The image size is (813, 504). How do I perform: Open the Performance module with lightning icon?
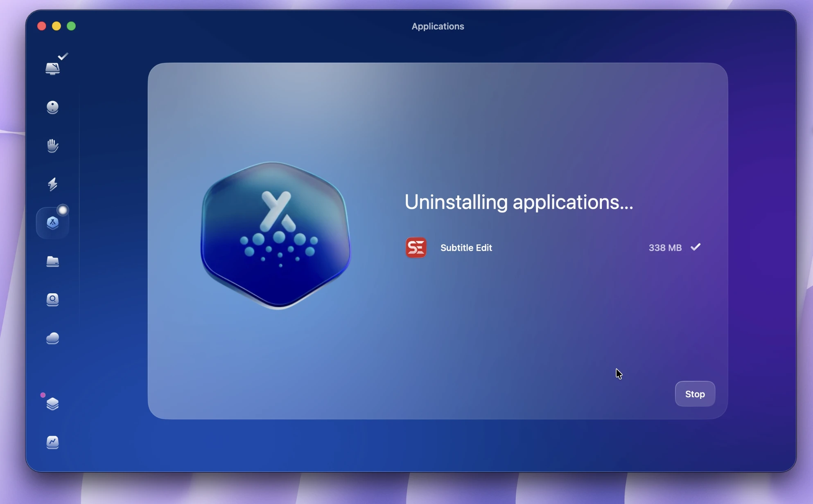(52, 184)
